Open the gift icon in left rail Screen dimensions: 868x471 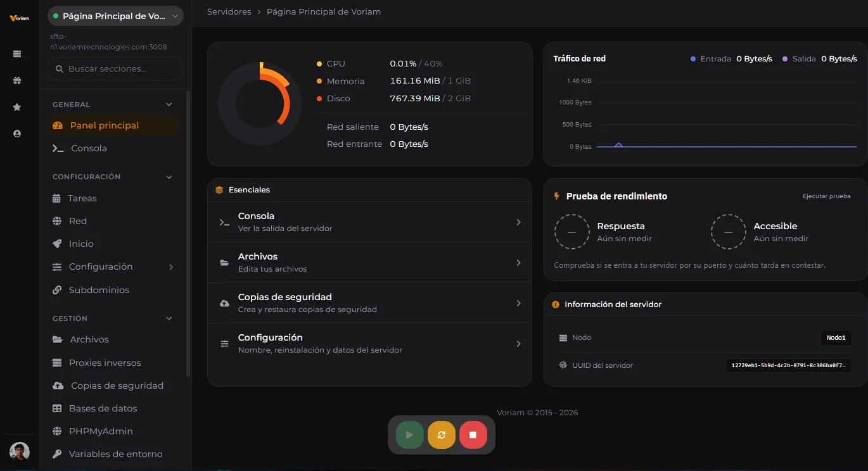[x=17, y=80]
